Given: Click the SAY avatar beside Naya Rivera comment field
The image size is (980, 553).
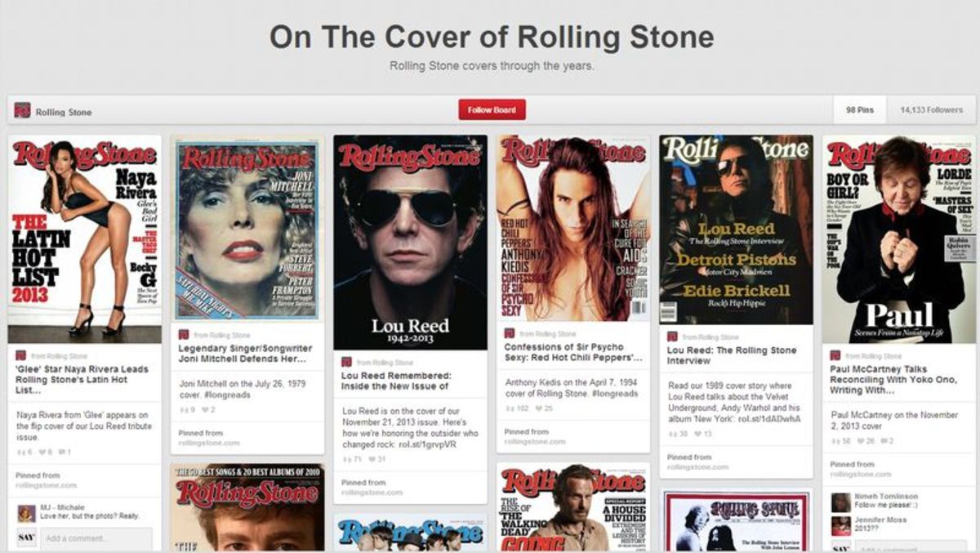Looking at the screenshot, I should tap(26, 539).
